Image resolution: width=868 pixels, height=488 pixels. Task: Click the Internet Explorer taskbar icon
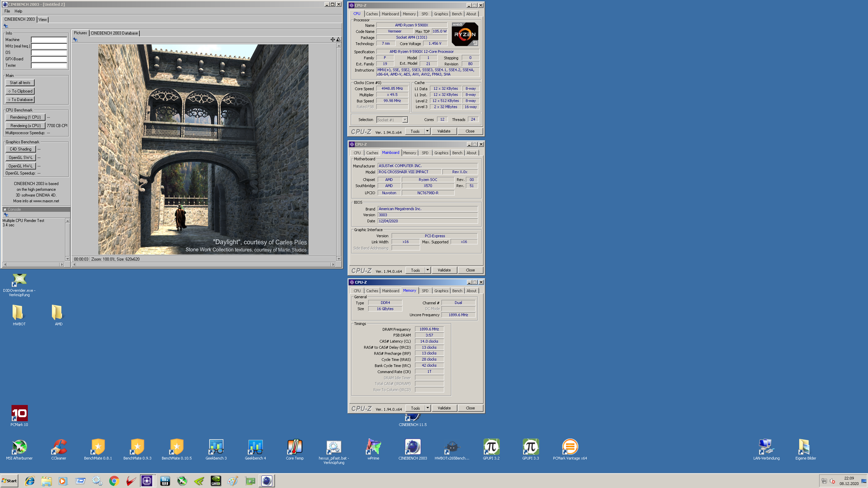coord(30,481)
